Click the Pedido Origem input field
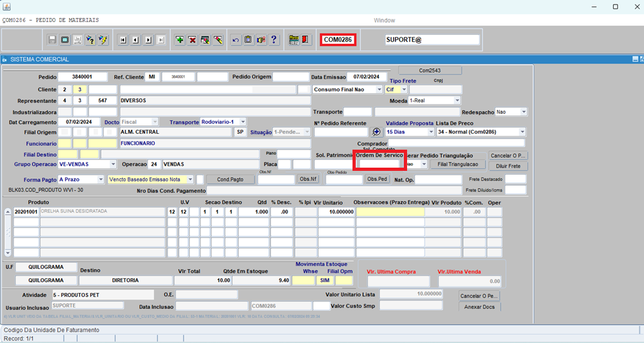Viewport: 644px width, 343px height. point(291,77)
